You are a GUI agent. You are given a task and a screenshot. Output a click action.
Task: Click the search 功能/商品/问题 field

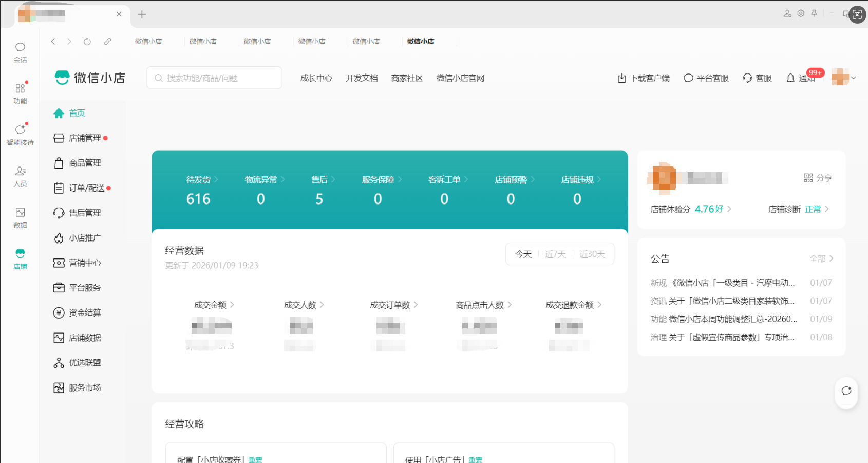click(214, 78)
